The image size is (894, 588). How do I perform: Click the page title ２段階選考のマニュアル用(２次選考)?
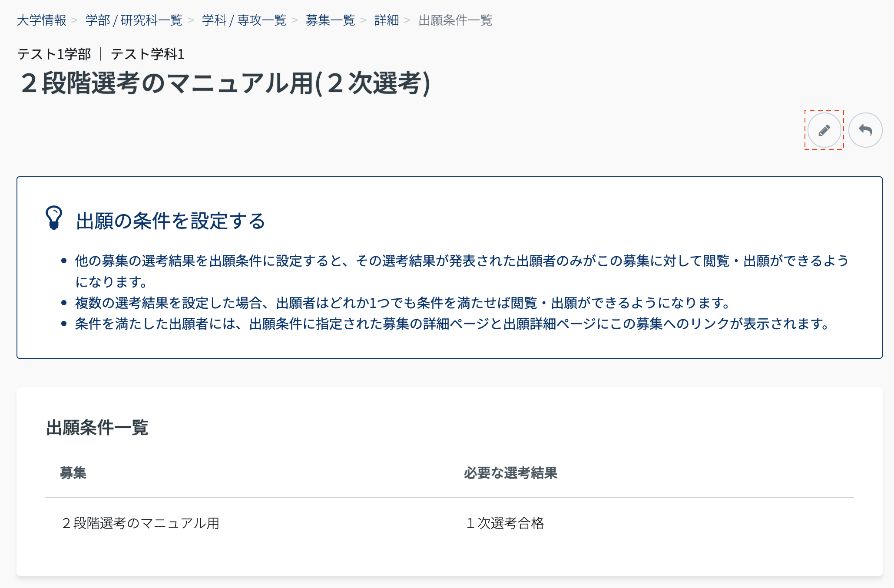click(x=225, y=83)
